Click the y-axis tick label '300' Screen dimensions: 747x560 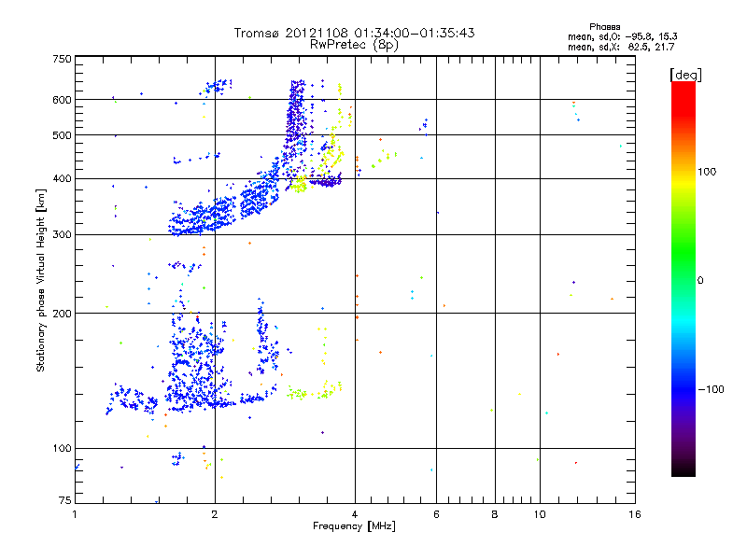tap(62, 235)
